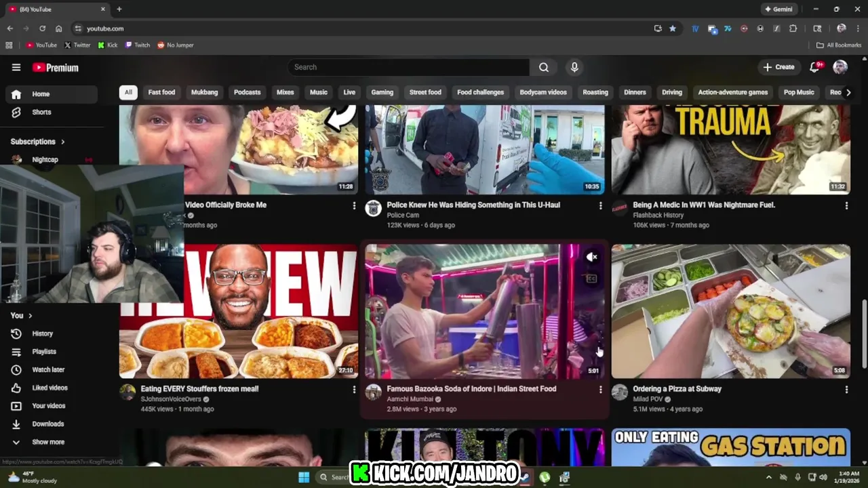Reload the page in Chrome

point(42,28)
